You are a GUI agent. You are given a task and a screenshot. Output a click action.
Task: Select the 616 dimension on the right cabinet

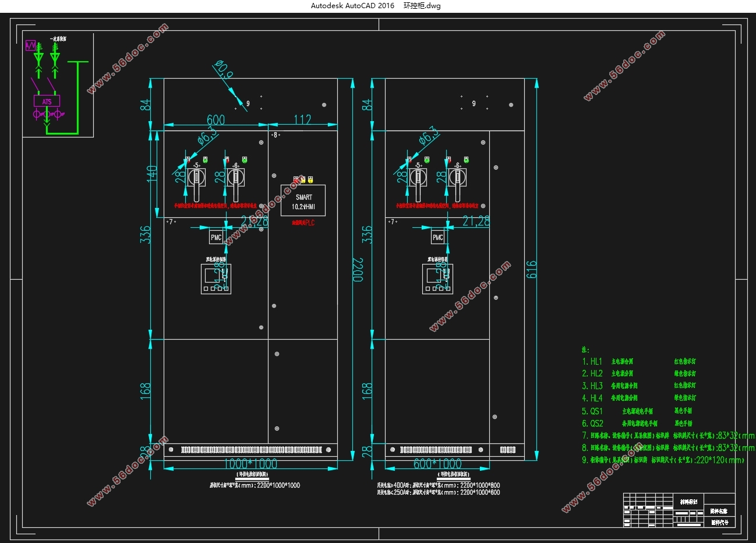coord(531,269)
